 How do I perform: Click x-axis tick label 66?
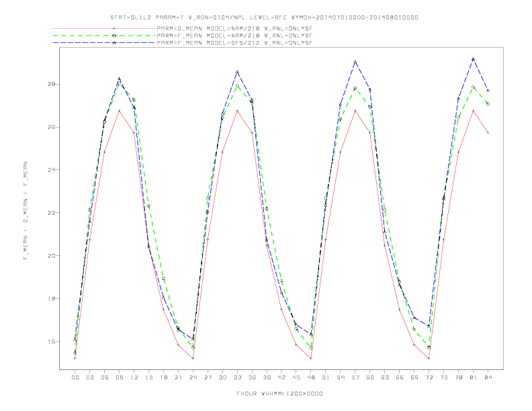[400, 377]
